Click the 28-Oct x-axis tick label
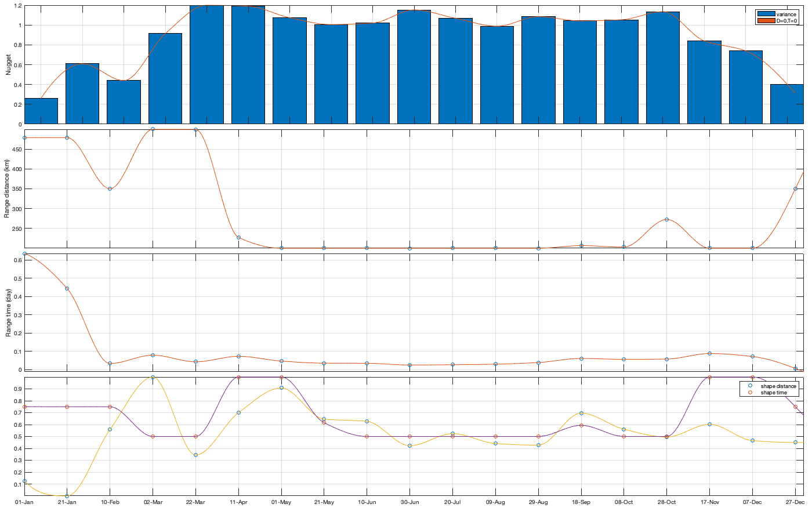The height and width of the screenshot is (522, 812). pos(666,502)
